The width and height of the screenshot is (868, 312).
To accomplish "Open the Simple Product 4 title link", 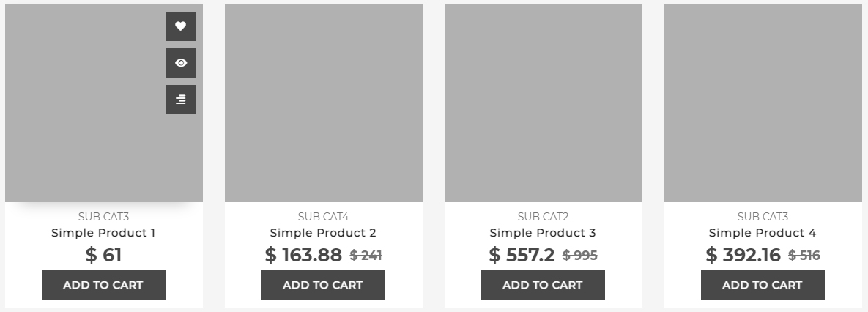I will point(763,233).
